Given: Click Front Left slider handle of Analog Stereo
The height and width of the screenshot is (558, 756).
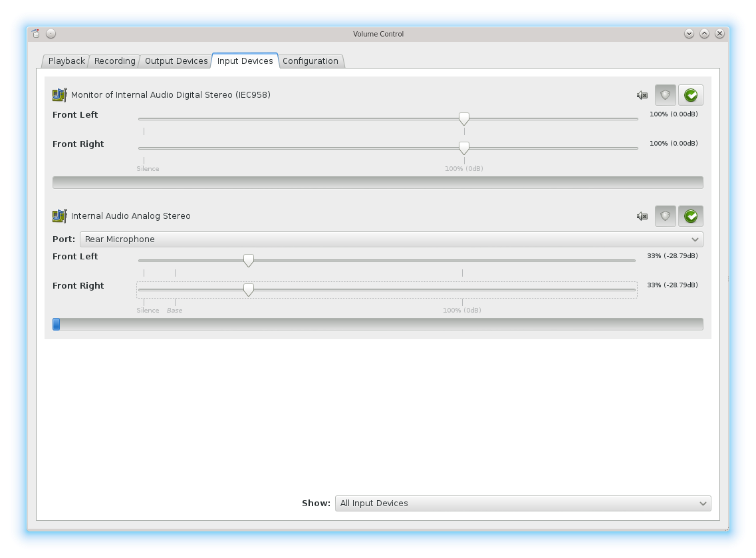Looking at the screenshot, I should (x=248, y=261).
